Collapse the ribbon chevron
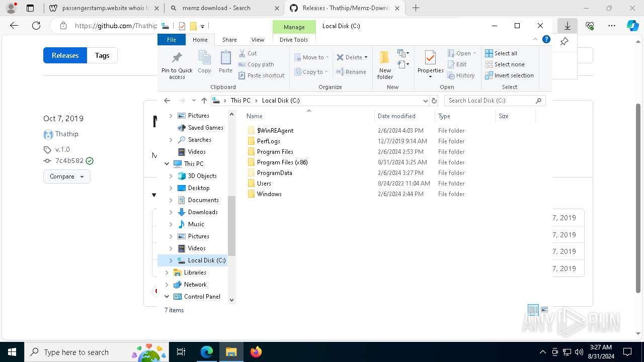 tap(535, 39)
